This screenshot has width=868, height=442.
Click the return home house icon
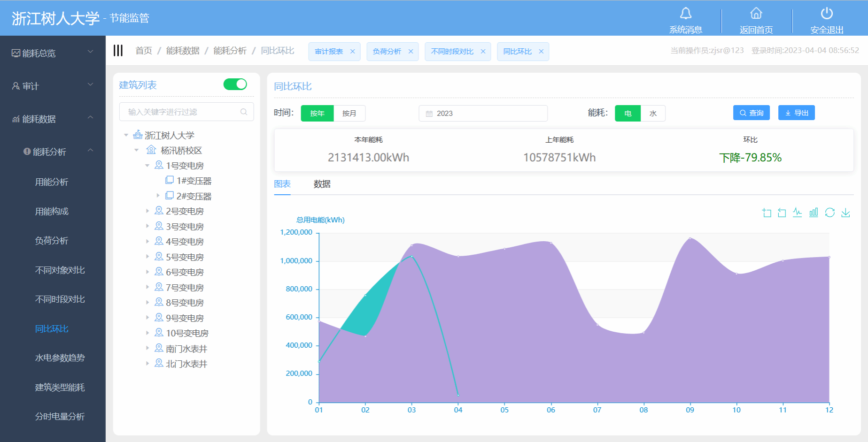[x=756, y=14]
